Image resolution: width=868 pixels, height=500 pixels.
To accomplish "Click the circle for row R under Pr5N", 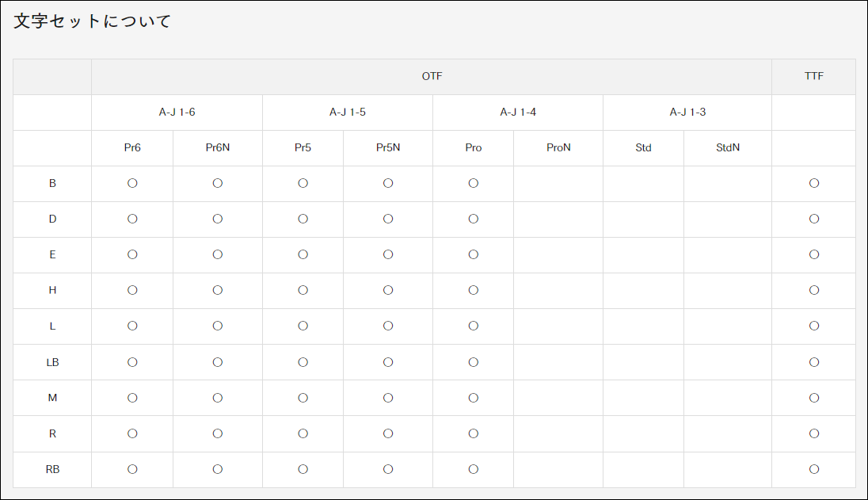I will pos(388,433).
